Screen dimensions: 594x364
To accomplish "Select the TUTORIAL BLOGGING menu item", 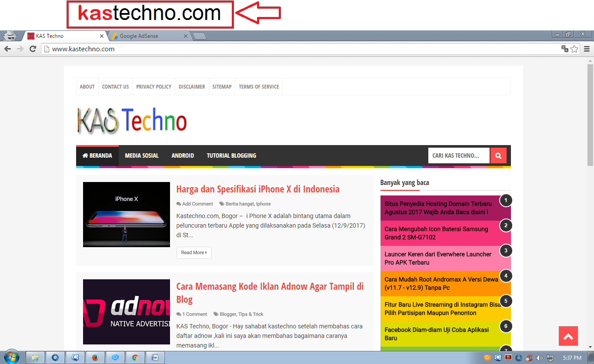I will click(x=231, y=155).
